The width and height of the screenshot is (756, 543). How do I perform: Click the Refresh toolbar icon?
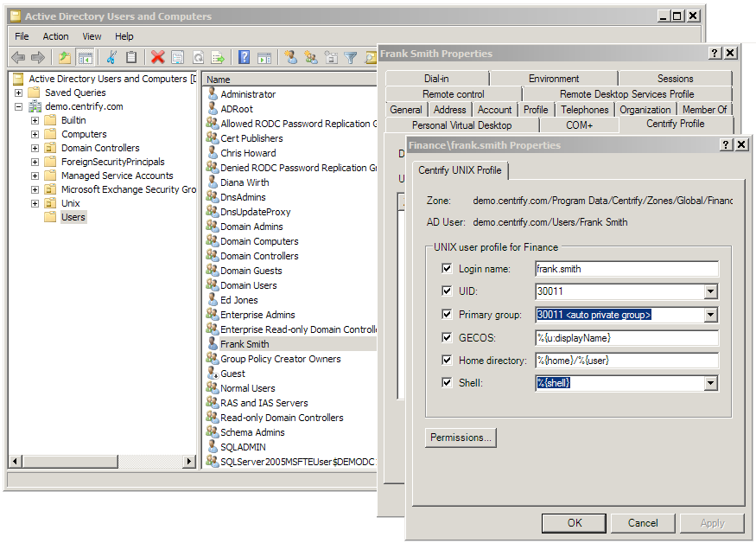pyautogui.click(x=198, y=57)
